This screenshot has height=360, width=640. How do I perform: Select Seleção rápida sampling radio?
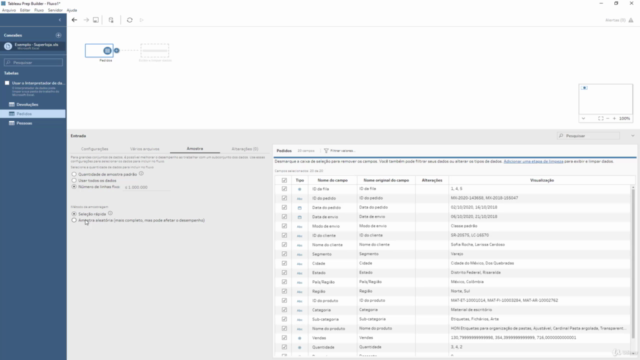74,214
